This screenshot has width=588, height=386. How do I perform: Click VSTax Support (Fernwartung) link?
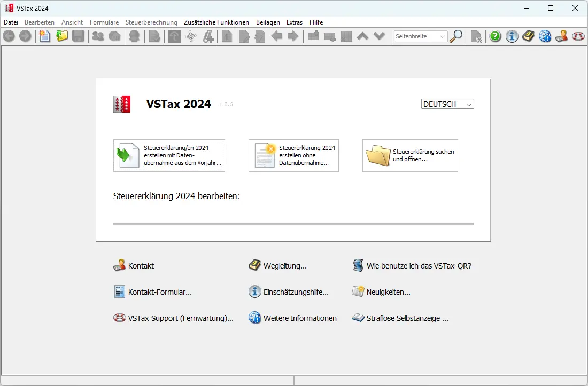click(x=180, y=318)
